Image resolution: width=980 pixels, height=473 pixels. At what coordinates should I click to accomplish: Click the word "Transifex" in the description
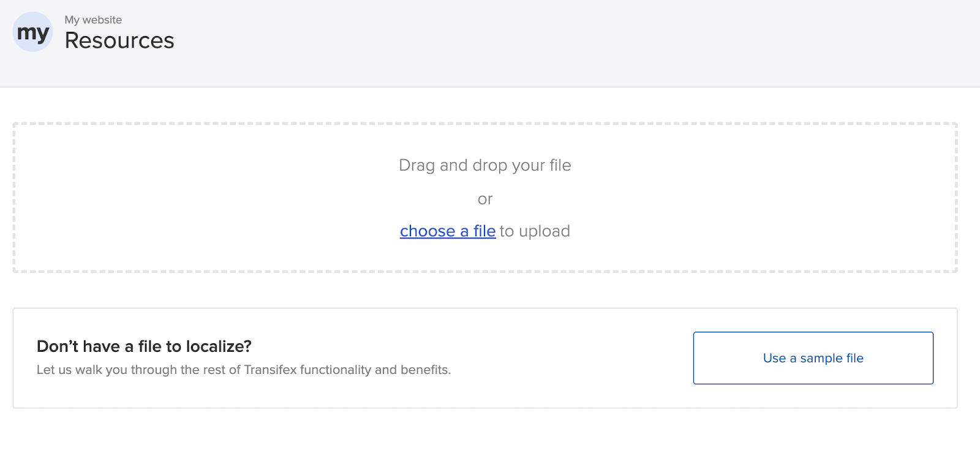270,370
